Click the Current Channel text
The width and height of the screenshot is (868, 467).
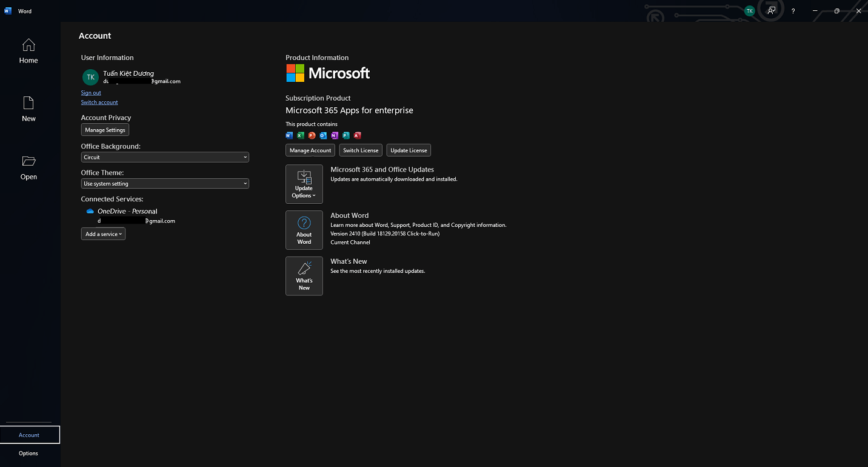click(x=351, y=242)
